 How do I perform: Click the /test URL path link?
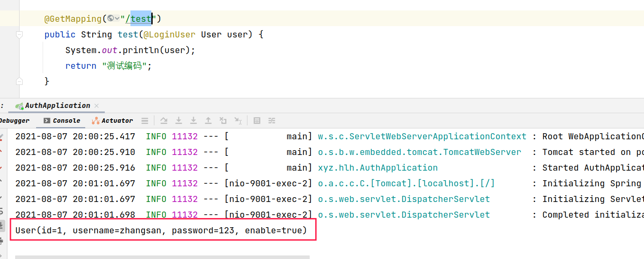click(138, 19)
